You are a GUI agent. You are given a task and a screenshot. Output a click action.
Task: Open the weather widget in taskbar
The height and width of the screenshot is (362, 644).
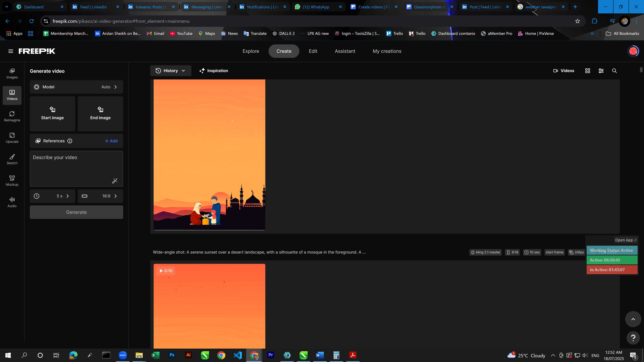click(x=526, y=355)
